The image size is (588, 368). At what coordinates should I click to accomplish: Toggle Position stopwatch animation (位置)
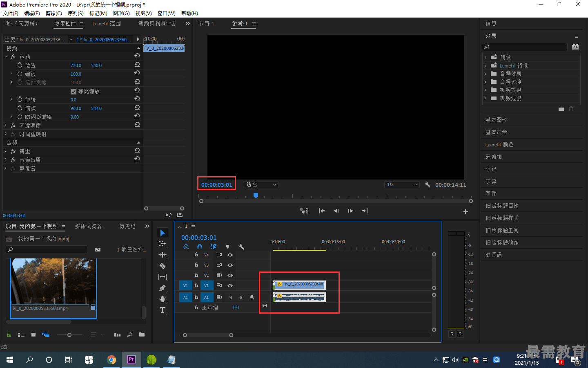(x=20, y=65)
